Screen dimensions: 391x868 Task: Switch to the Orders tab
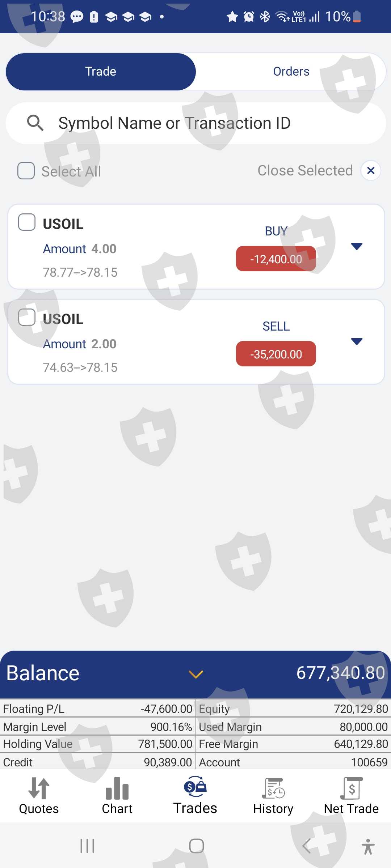(291, 72)
